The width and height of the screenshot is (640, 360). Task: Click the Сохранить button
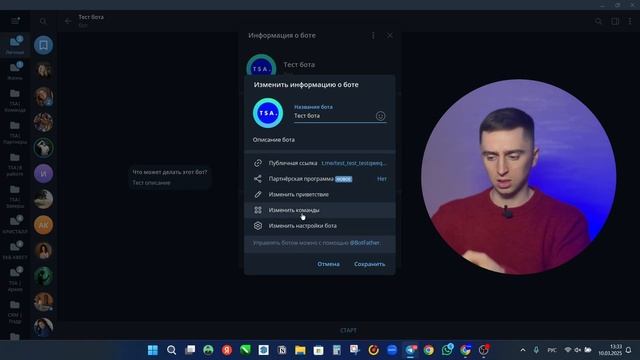369,264
